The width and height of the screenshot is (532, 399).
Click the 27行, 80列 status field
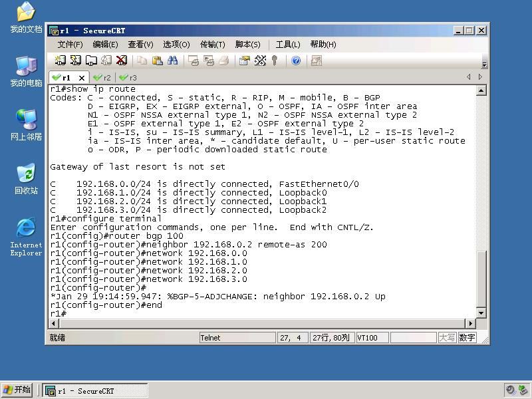(332, 338)
